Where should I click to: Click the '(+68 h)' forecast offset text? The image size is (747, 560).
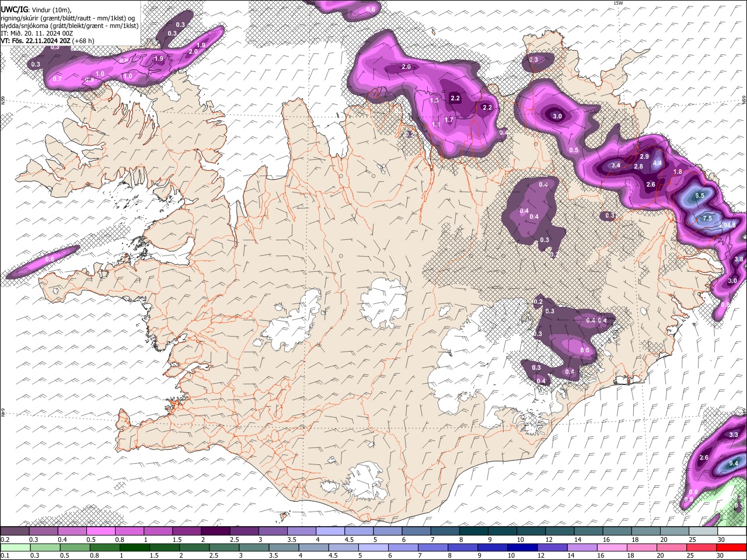coord(83,41)
